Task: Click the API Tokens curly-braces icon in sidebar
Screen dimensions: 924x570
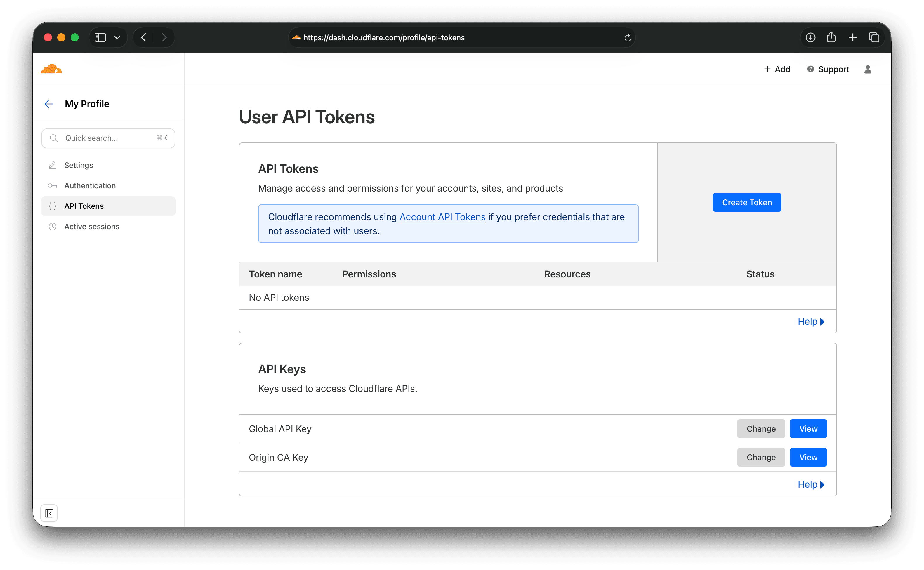Action: [52, 206]
